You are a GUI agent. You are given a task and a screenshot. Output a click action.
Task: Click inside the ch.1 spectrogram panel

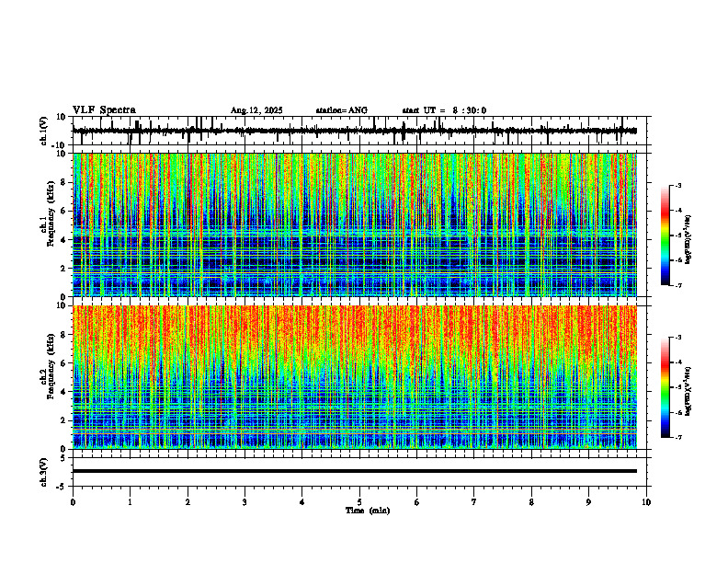point(355,224)
